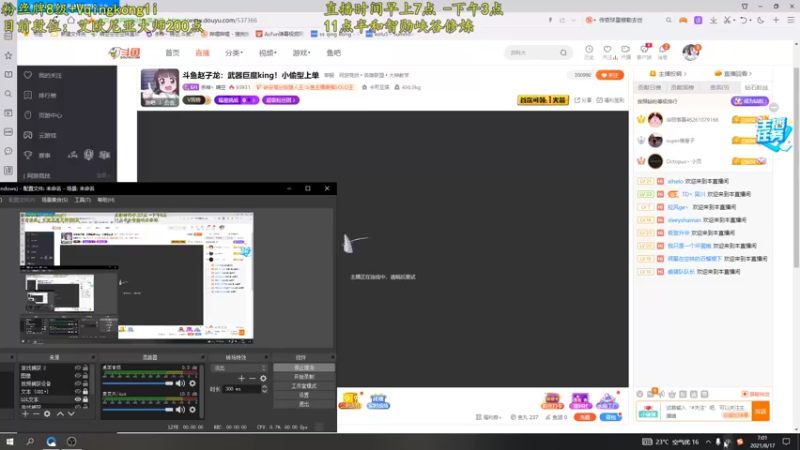Open 直播 tab in Douyu nav
The image size is (800, 450).
pyautogui.click(x=203, y=53)
